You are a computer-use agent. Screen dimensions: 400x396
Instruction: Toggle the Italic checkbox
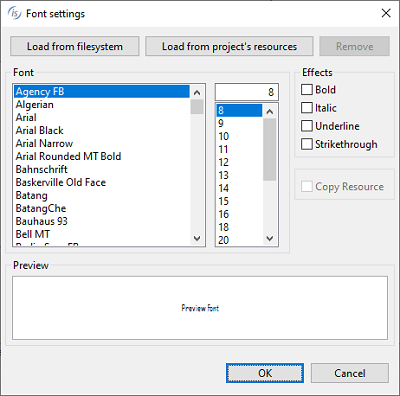[x=307, y=108]
